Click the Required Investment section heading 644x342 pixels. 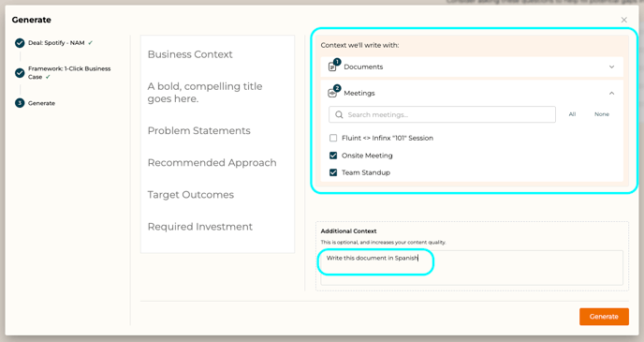[x=200, y=227]
